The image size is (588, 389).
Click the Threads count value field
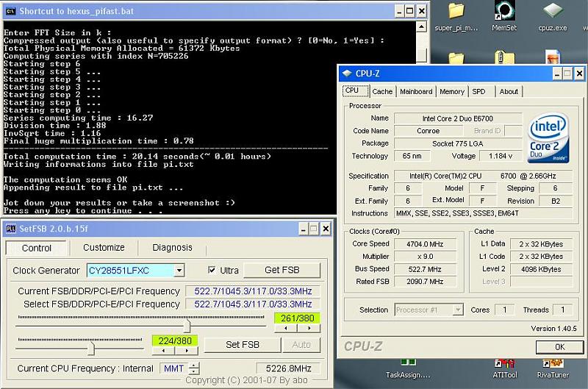pyautogui.click(x=562, y=310)
